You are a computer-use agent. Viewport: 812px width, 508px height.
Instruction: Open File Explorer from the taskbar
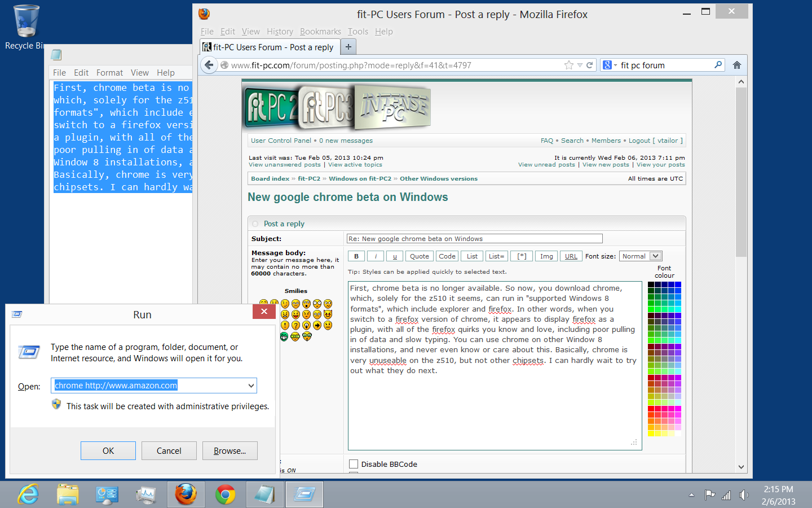click(68, 494)
